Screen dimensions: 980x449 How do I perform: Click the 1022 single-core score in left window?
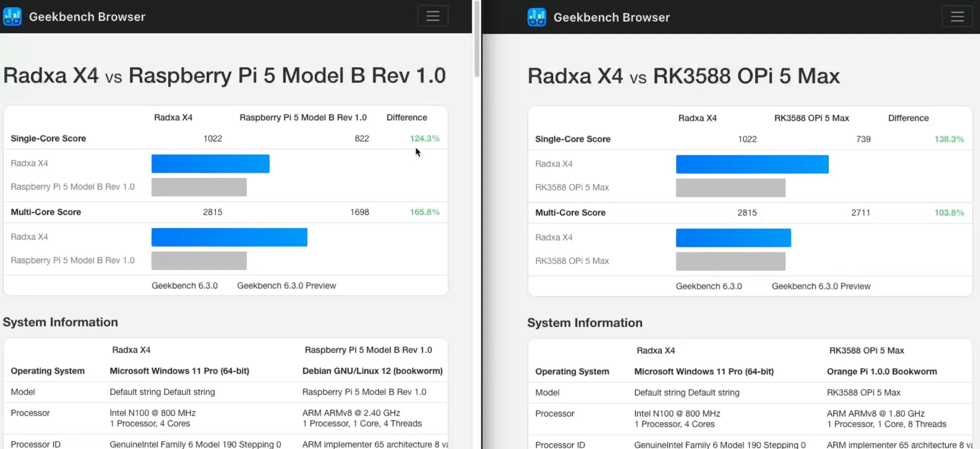[x=213, y=139]
